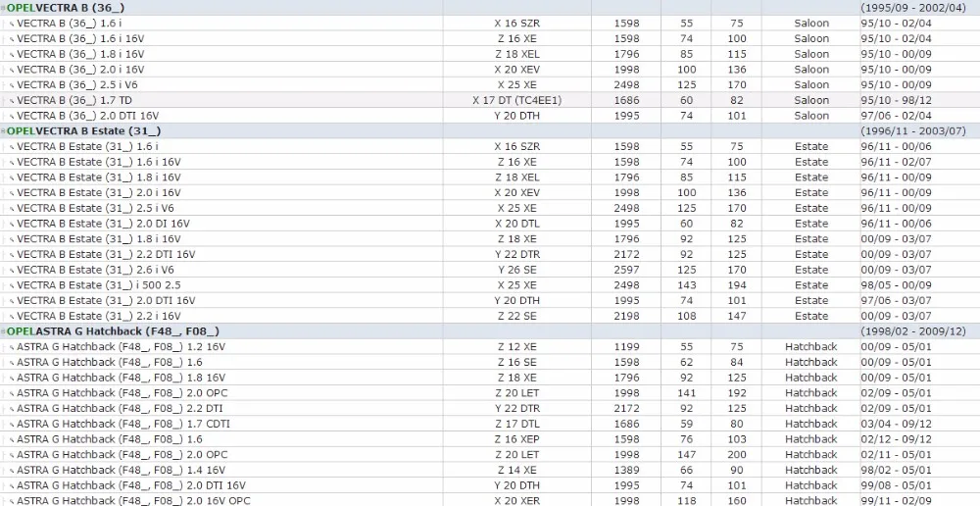Click the date range 03/04 - 09/12
Image resolution: width=980 pixels, height=506 pixels.
click(x=897, y=424)
